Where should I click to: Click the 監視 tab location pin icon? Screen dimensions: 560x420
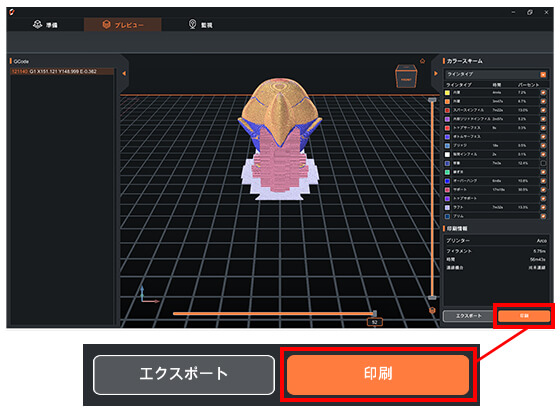pos(192,24)
